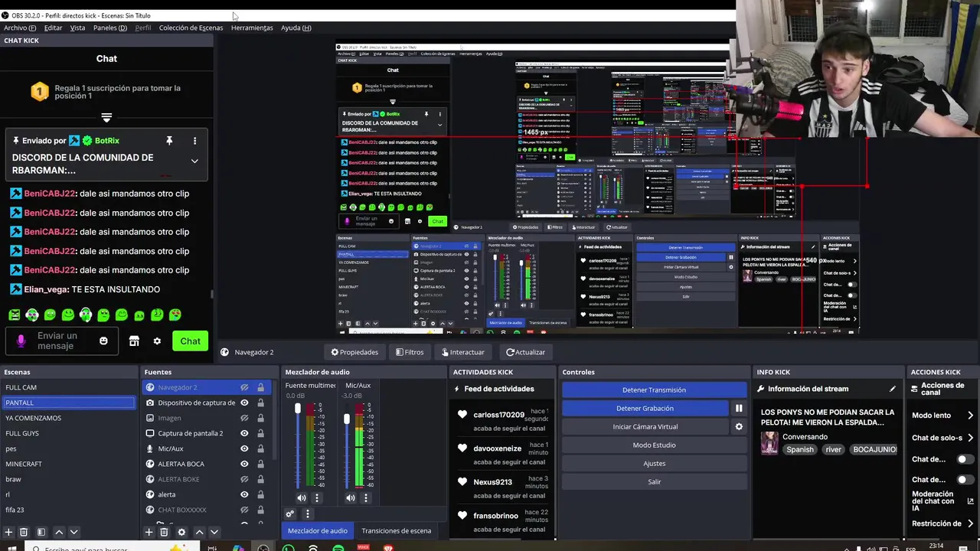Unlock the alerta source lock icon
The width and height of the screenshot is (980, 551).
coord(260,494)
